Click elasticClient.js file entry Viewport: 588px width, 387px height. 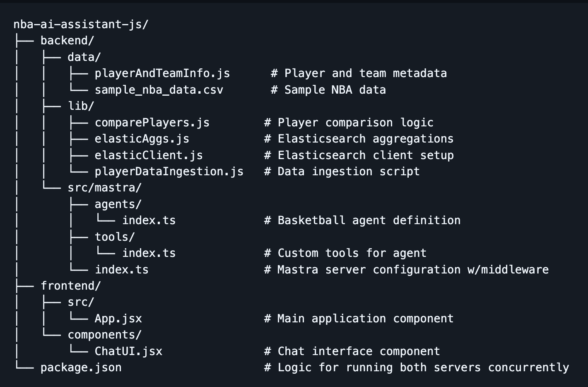click(149, 155)
